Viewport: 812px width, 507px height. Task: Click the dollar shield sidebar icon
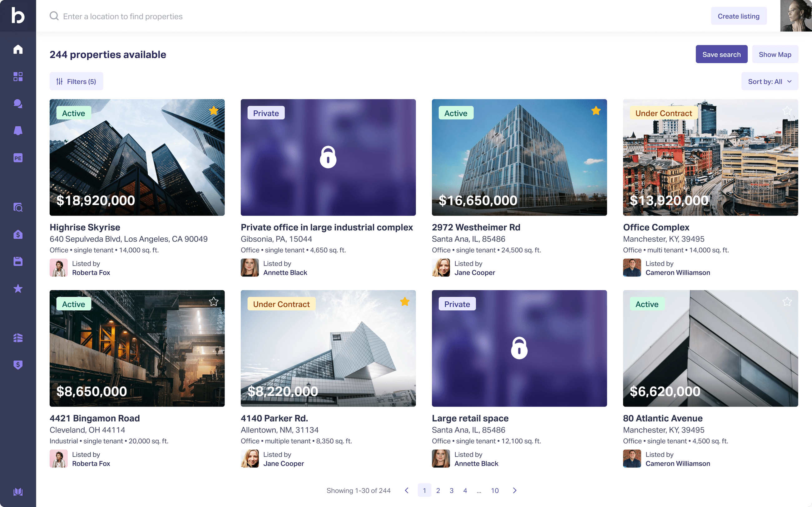(x=18, y=364)
